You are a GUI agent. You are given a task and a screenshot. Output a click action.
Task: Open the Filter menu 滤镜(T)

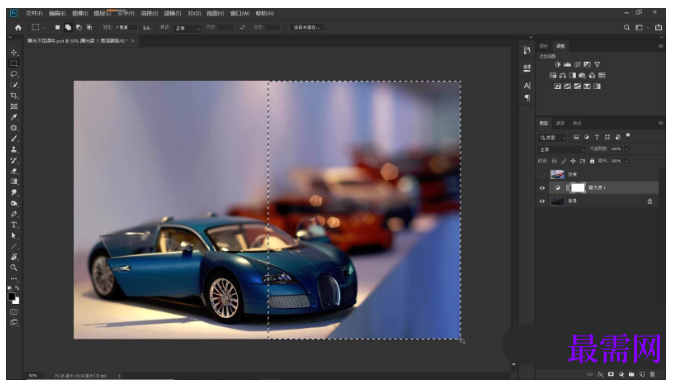click(x=172, y=13)
